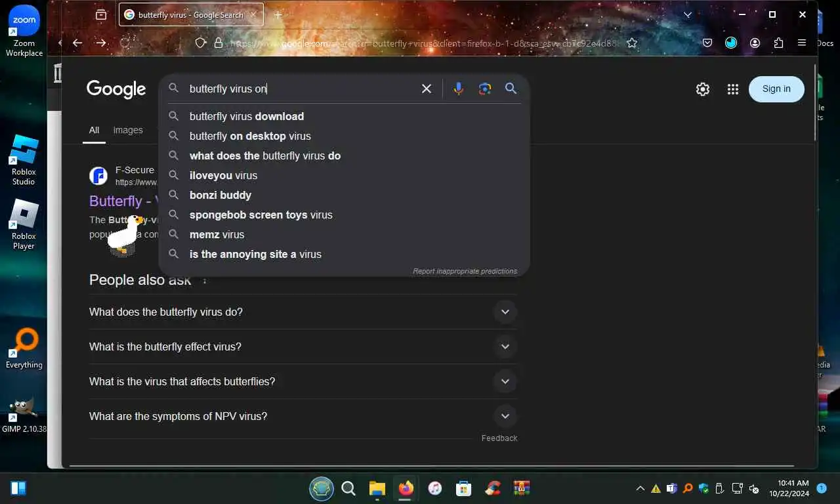This screenshot has width=840, height=504.
Task: Click the Feedback link under People also ask
Action: click(x=499, y=438)
